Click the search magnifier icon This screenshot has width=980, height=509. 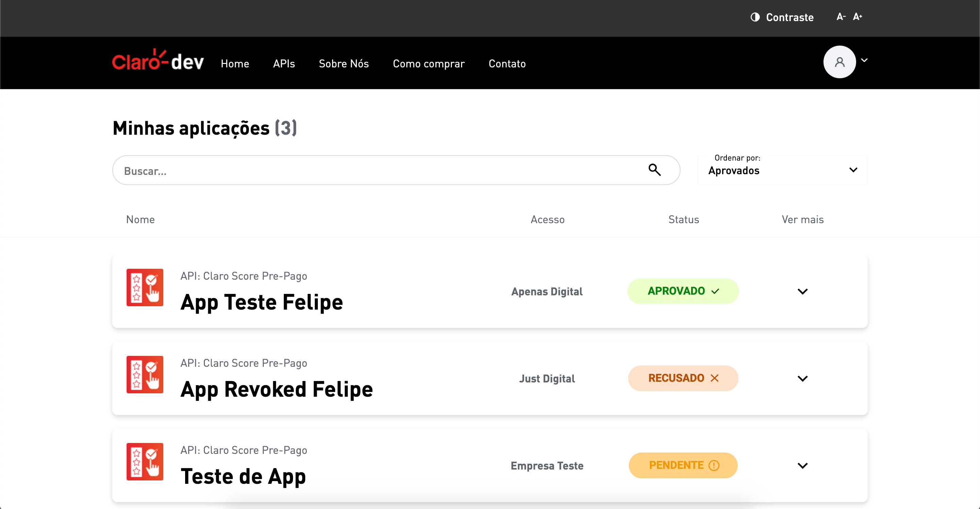pos(654,170)
